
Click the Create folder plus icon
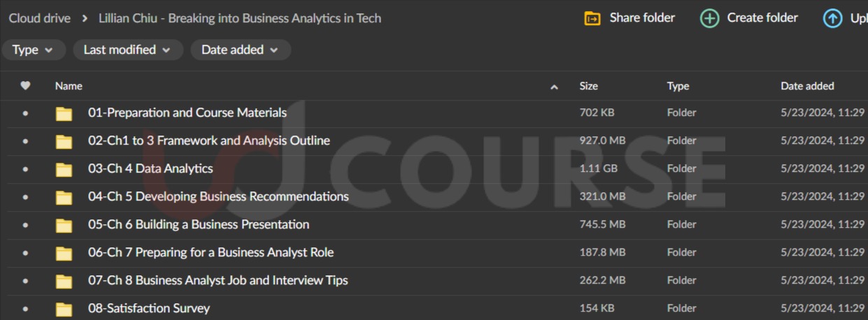(x=709, y=19)
